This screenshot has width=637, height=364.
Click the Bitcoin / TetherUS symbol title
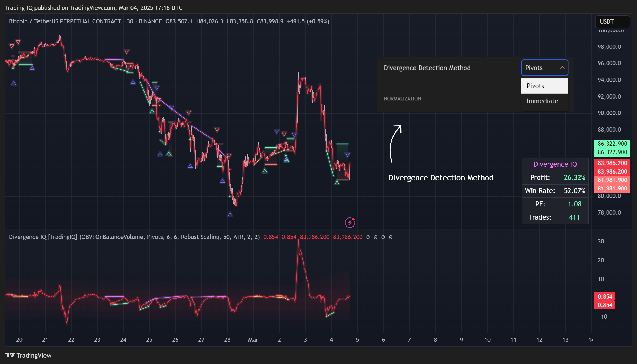point(65,21)
